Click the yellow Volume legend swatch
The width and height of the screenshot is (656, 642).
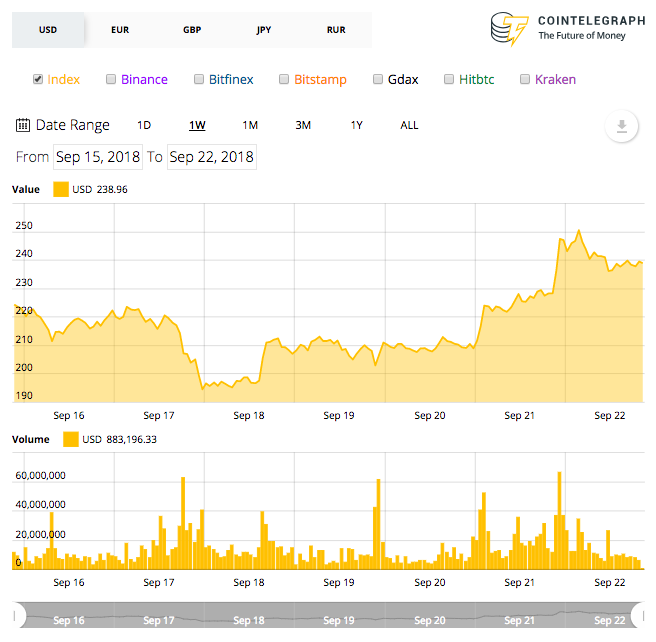[x=71, y=440]
